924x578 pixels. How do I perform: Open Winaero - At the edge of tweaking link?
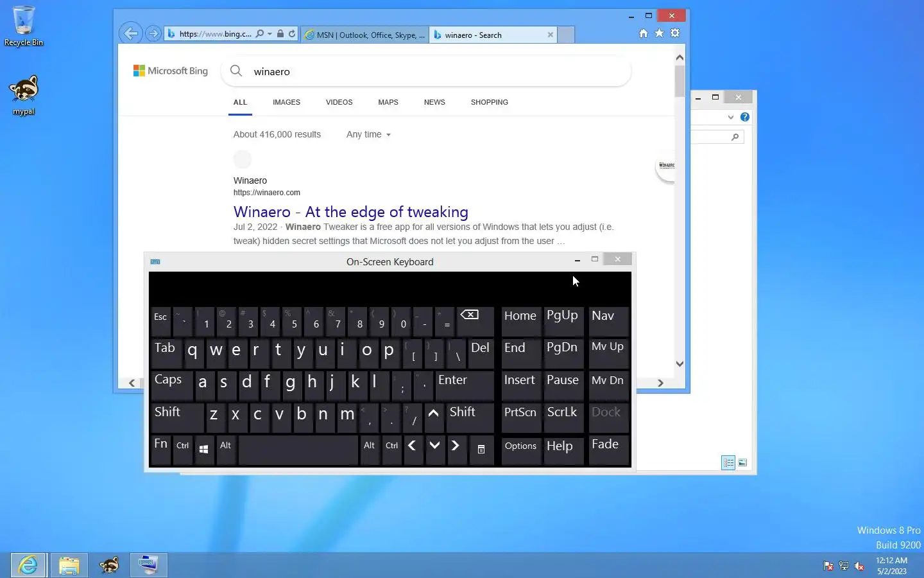tap(351, 212)
